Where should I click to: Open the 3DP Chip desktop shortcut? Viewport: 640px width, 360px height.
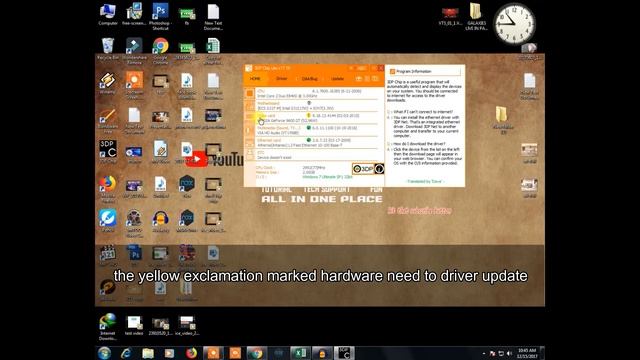108,151
